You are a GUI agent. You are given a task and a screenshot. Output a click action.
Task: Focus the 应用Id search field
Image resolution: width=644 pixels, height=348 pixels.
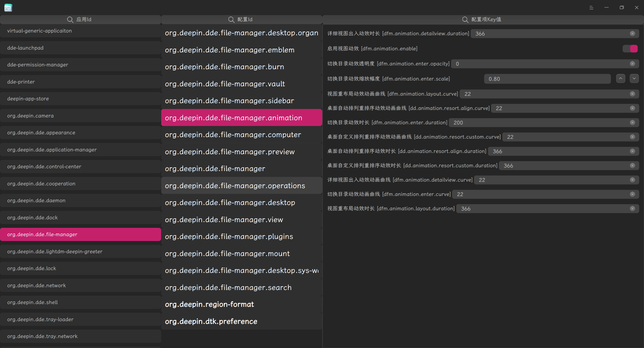tap(80, 20)
